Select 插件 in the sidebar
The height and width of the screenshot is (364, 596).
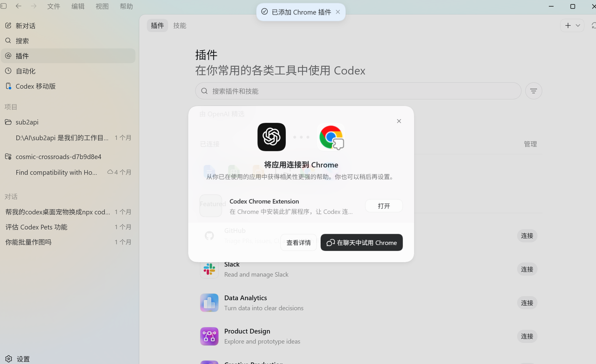pos(68,56)
